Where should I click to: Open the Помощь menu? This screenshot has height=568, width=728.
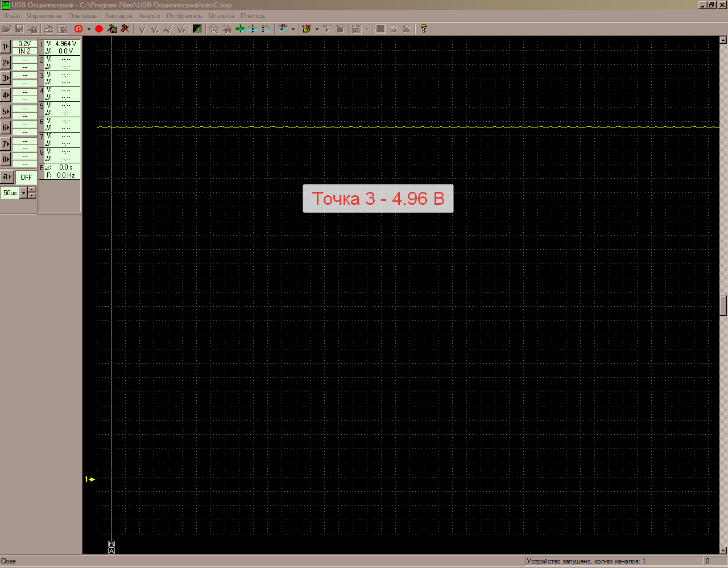tap(253, 16)
